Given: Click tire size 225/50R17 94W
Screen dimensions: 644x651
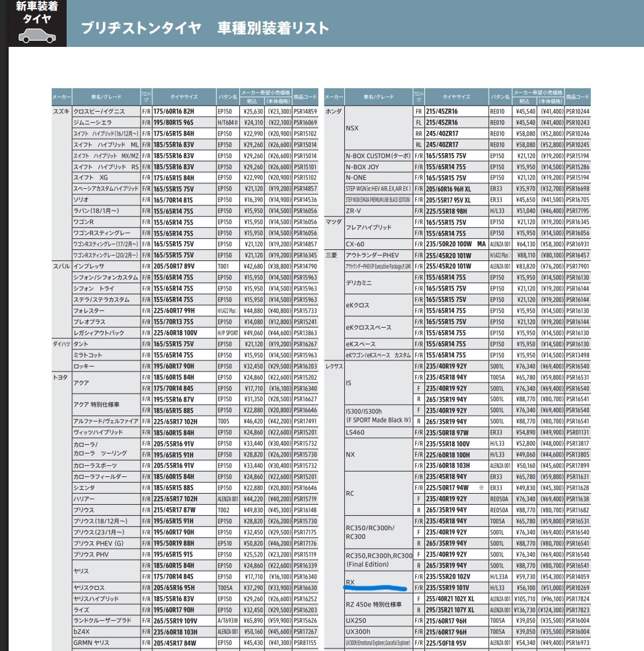Looking at the screenshot, I should point(447,488).
